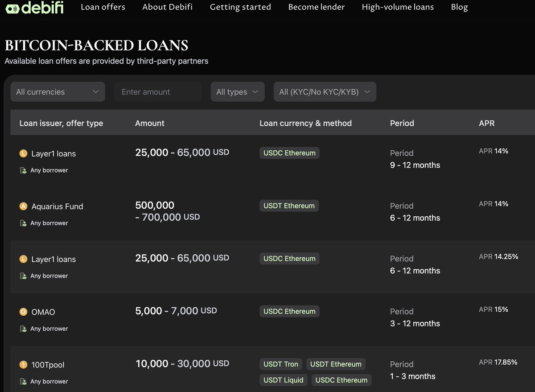The height and width of the screenshot is (392, 535).
Task: Click the 500,000 - 700,000 USD amount
Action: (168, 211)
